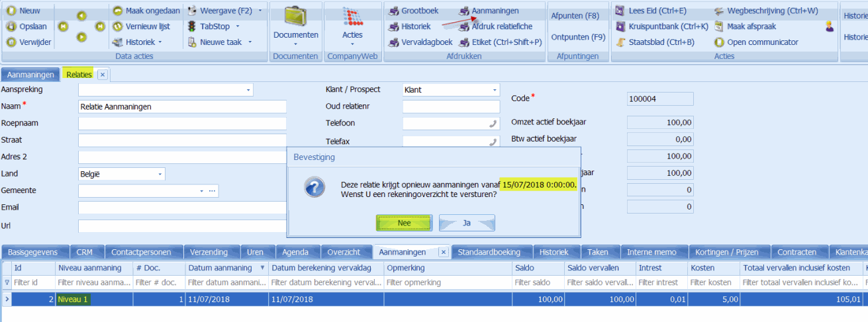Close the Relaties tab

[x=102, y=75]
